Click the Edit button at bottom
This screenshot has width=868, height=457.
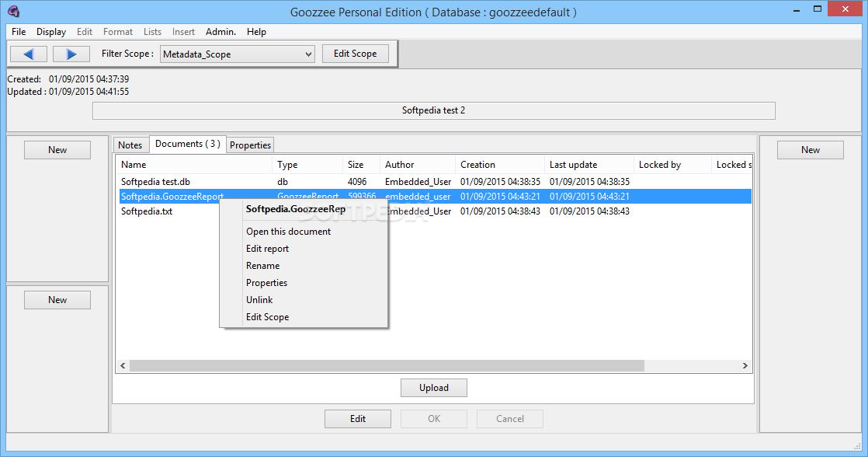tap(358, 419)
